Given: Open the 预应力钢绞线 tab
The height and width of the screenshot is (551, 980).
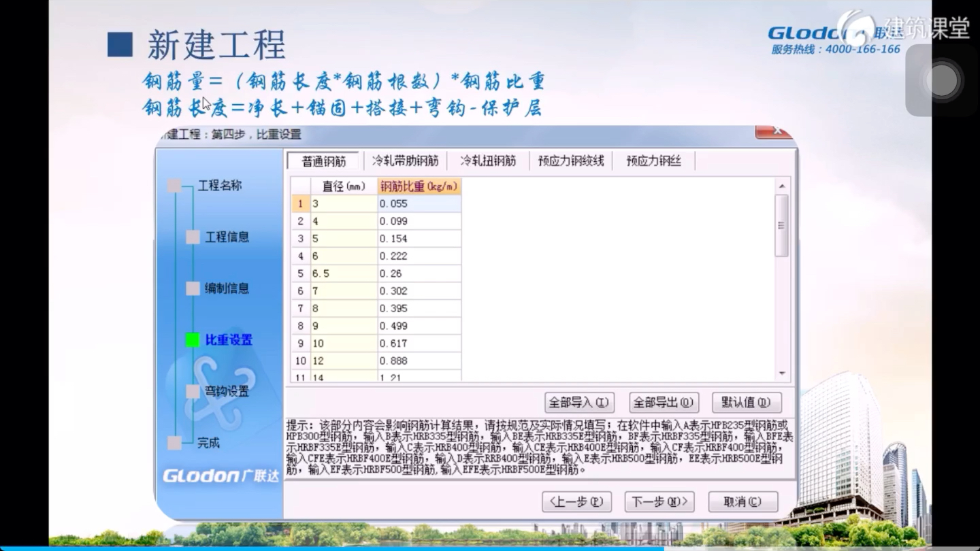Looking at the screenshot, I should tap(572, 161).
